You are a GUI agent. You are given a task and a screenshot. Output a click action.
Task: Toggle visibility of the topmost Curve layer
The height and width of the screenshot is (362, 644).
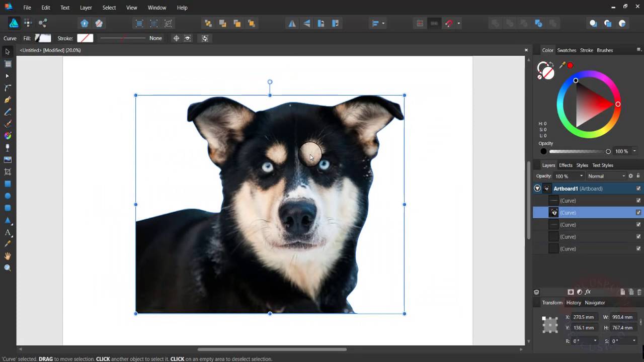tap(638, 201)
